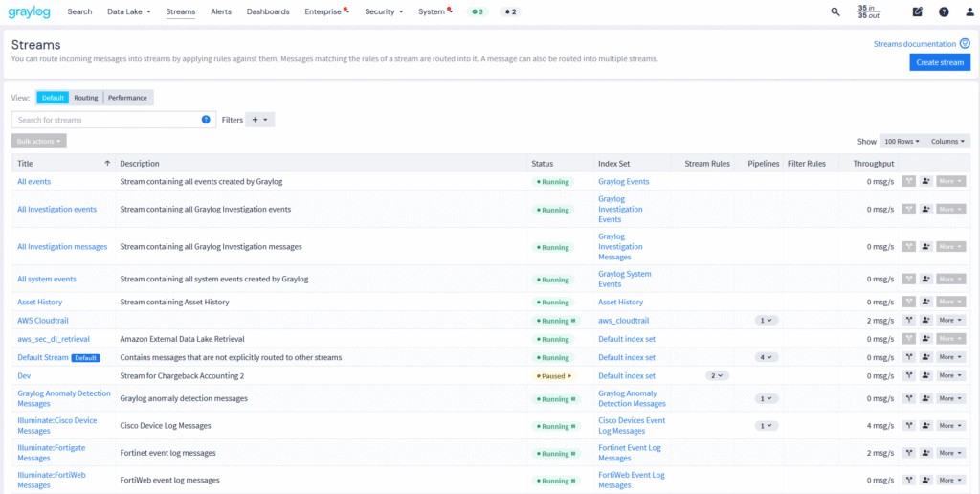Open the user profile icon menu
Image resolution: width=980 pixels, height=494 pixels.
tap(970, 11)
